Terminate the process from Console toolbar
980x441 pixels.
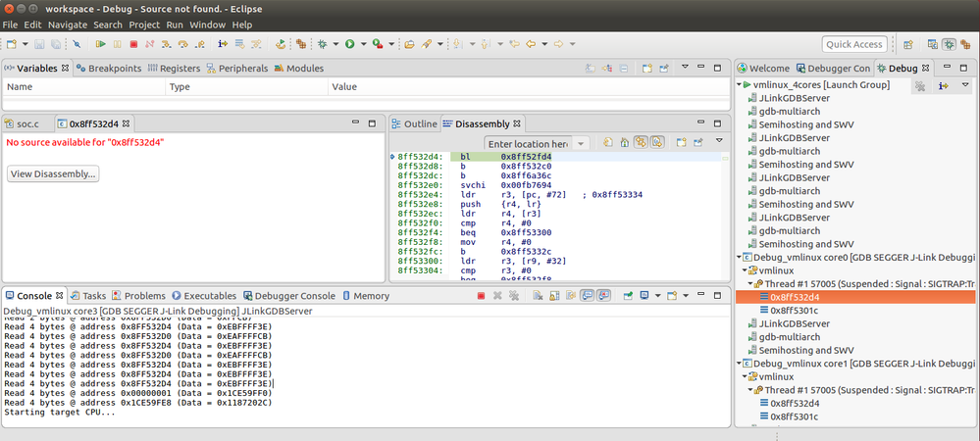point(481,295)
